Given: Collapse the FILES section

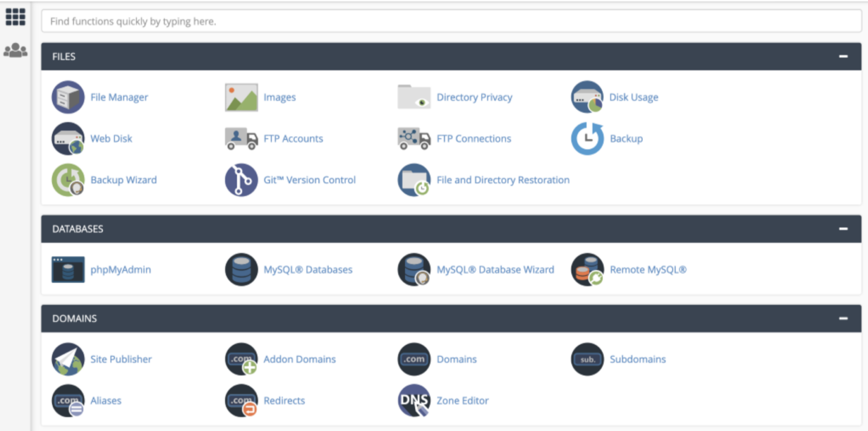Looking at the screenshot, I should tap(843, 56).
